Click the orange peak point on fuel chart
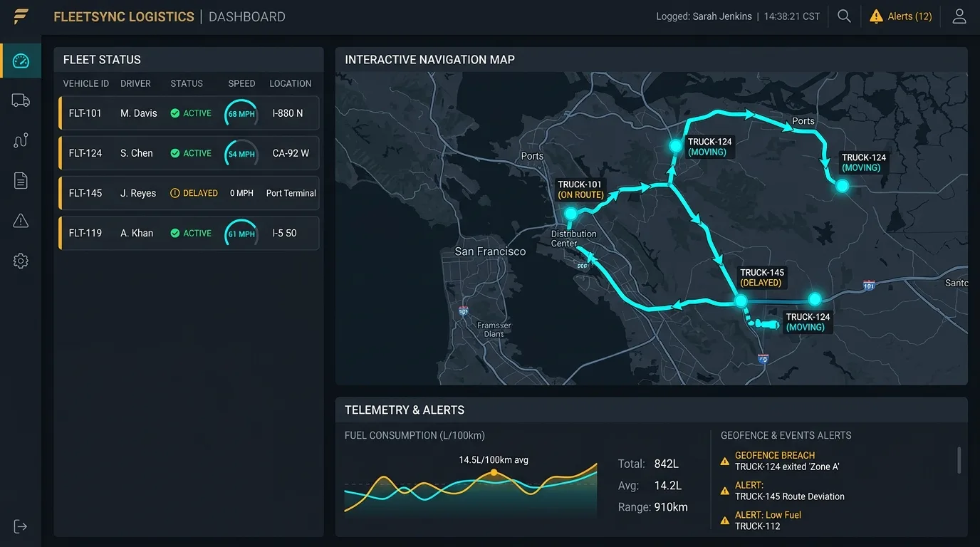This screenshot has height=547, width=980. [493, 473]
